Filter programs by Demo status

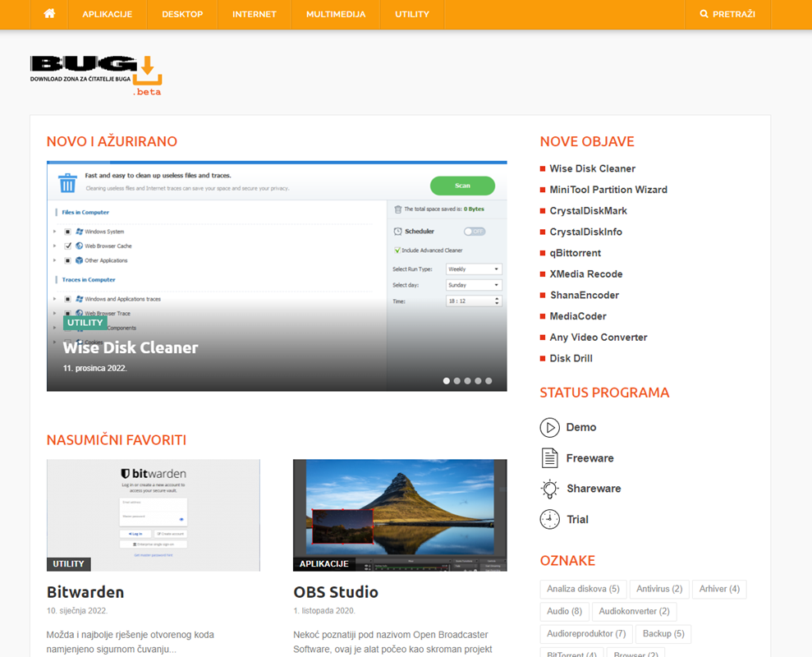[581, 428]
